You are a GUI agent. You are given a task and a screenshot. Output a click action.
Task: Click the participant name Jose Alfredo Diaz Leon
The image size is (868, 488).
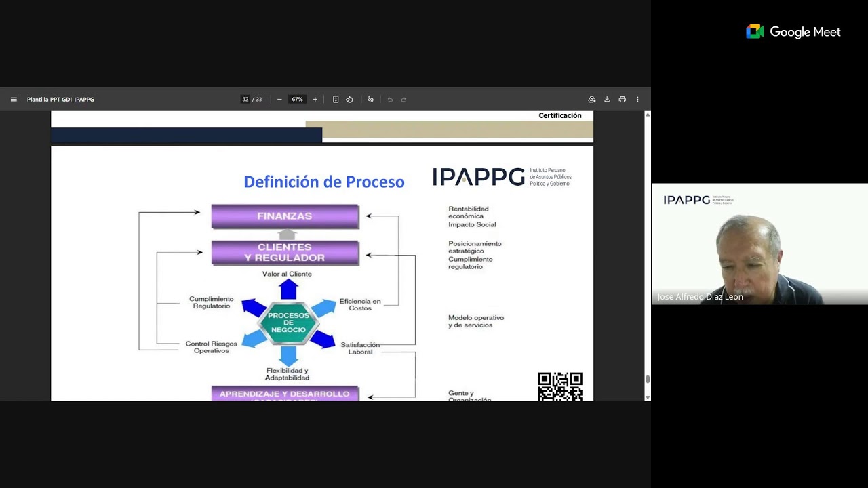point(700,297)
